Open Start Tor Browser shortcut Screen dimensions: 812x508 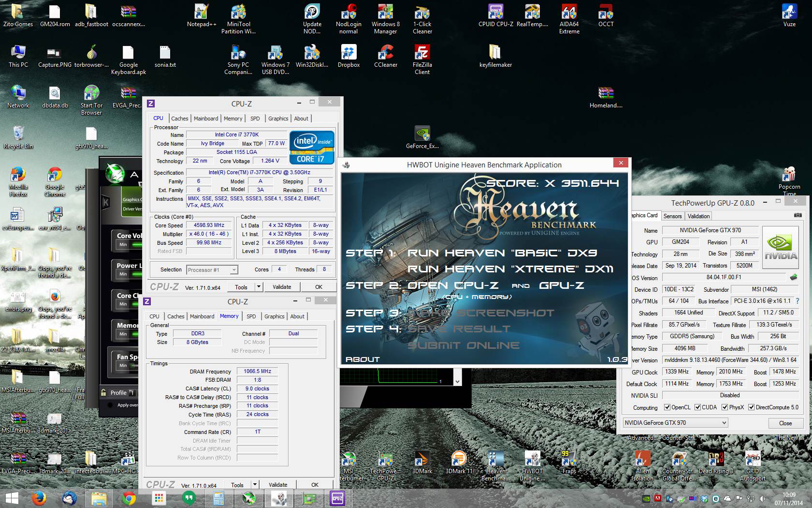click(x=91, y=100)
